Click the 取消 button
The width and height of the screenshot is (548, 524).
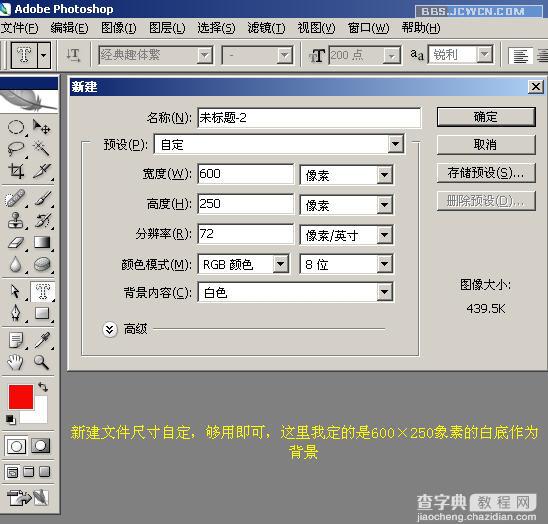(486, 145)
